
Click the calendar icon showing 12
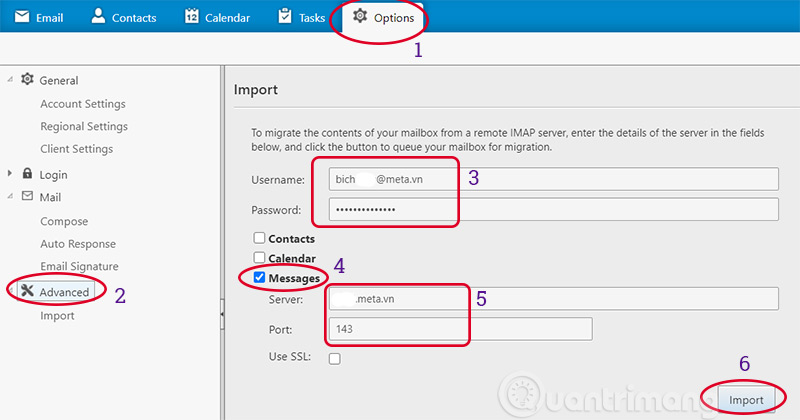191,16
